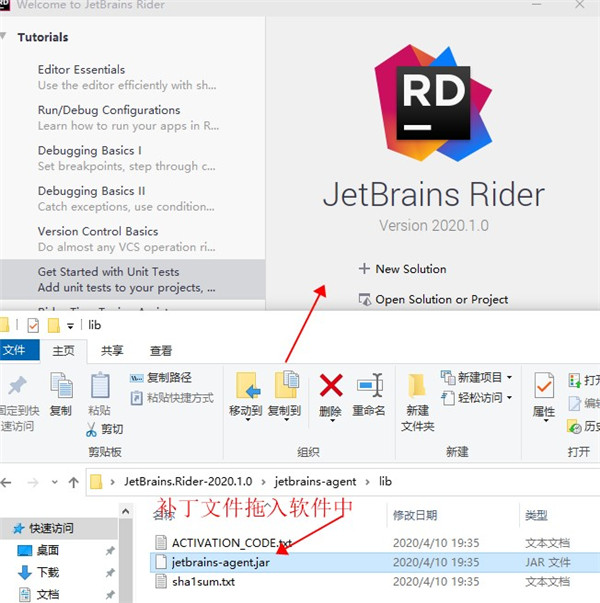Open the Quick Access Toolbar customize dropdown
600x603 pixels.
70,326
